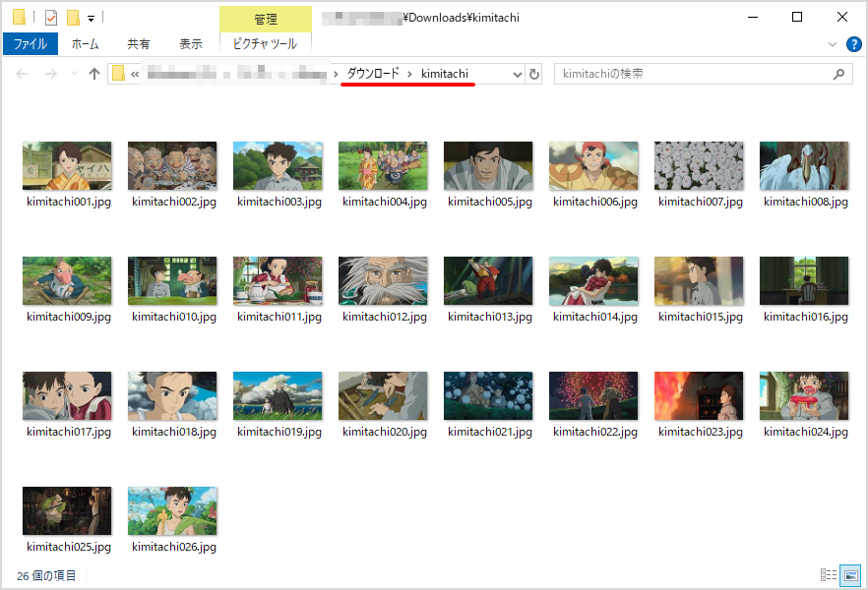Click the Properties checkmark icon in title bar
Screen dimensions: 868x590
51,17
